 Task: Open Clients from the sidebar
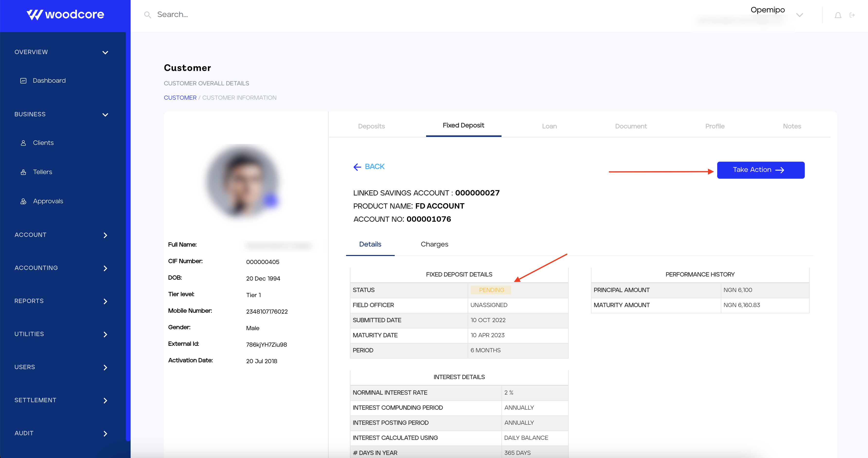tap(43, 143)
